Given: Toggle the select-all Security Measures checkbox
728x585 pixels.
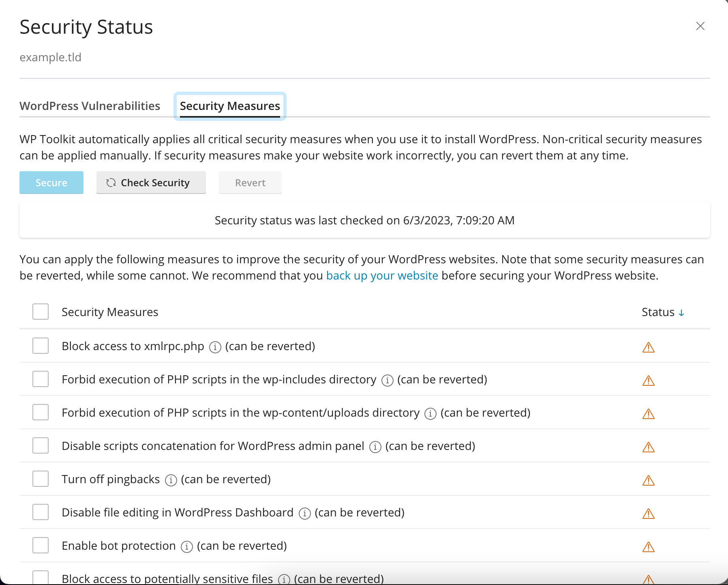Looking at the screenshot, I should coord(41,312).
